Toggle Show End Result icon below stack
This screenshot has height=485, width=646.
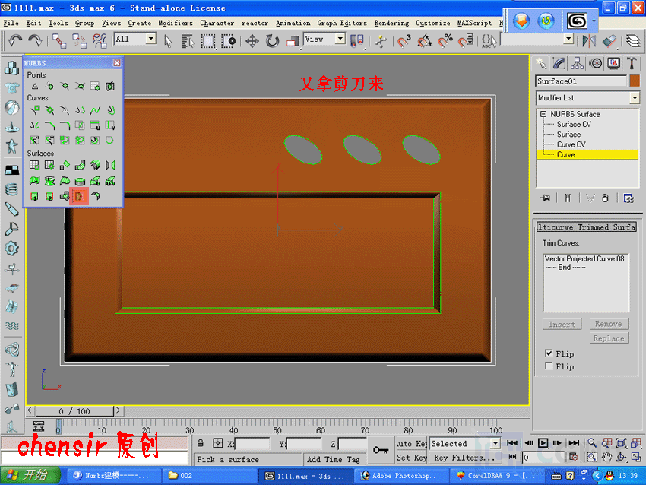[x=568, y=198]
